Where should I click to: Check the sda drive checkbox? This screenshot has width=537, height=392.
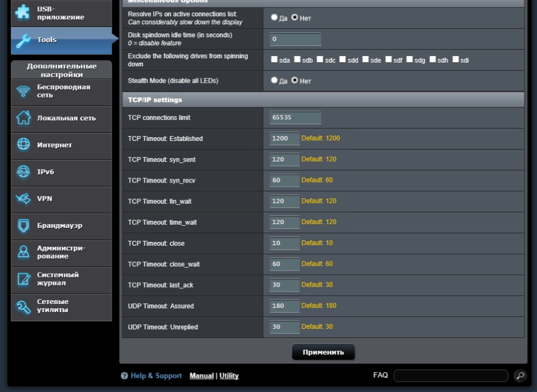point(274,60)
